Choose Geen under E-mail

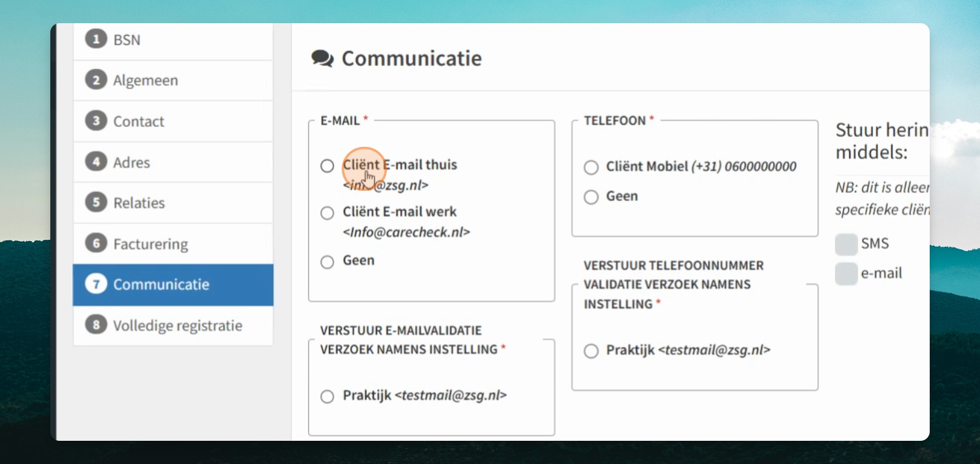click(328, 262)
